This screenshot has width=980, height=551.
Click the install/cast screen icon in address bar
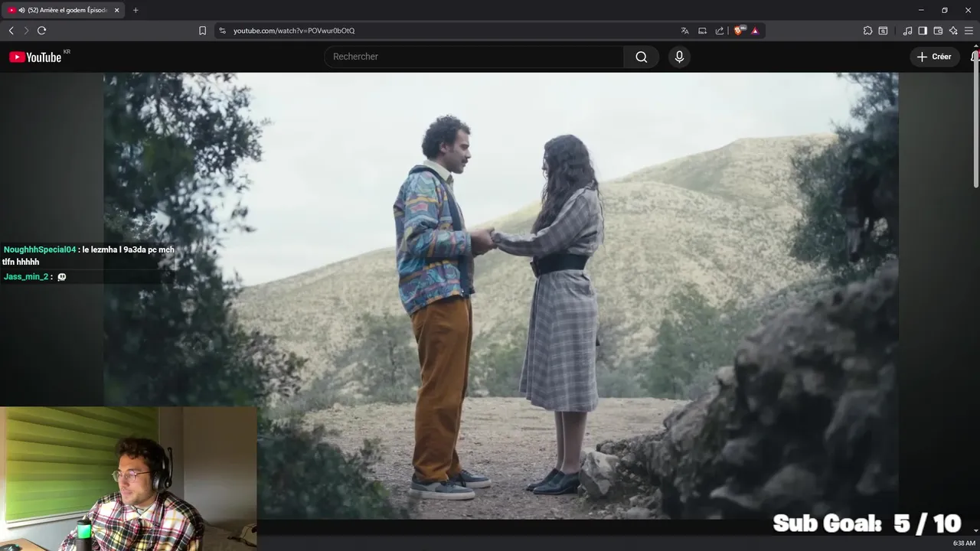(x=702, y=31)
